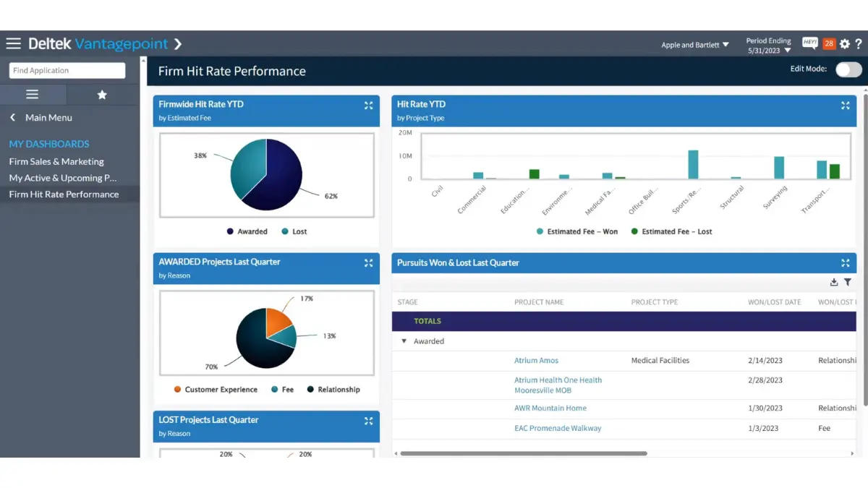This screenshot has height=488, width=868.
Task: Open the Hey! messages icon
Action: [809, 43]
